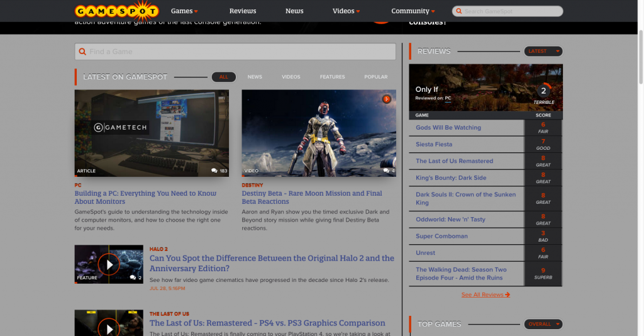The image size is (644, 336).
Task: Open Super Comboman review
Action: click(x=441, y=236)
